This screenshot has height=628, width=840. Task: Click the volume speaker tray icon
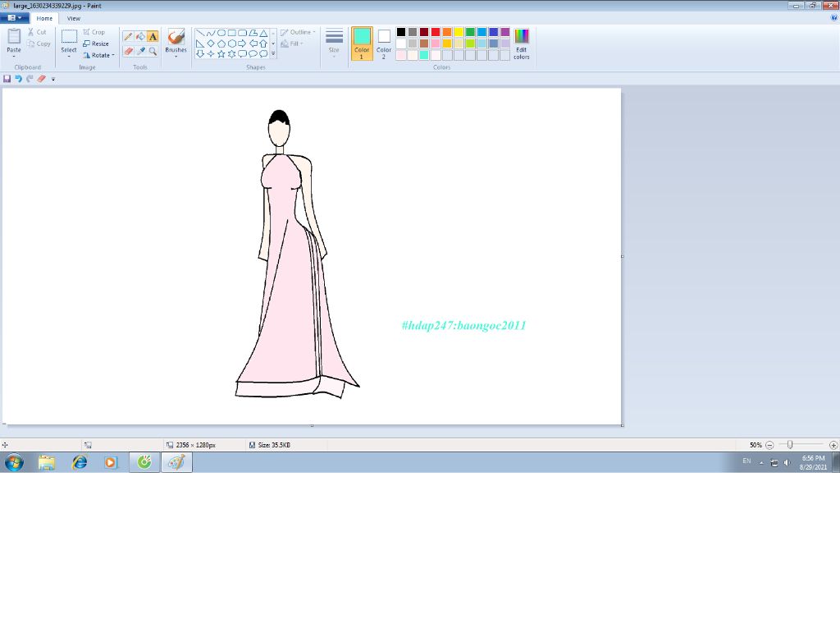pos(787,462)
